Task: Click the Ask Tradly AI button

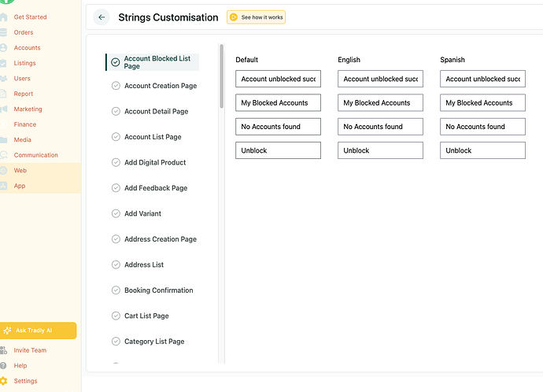Action: point(39,331)
